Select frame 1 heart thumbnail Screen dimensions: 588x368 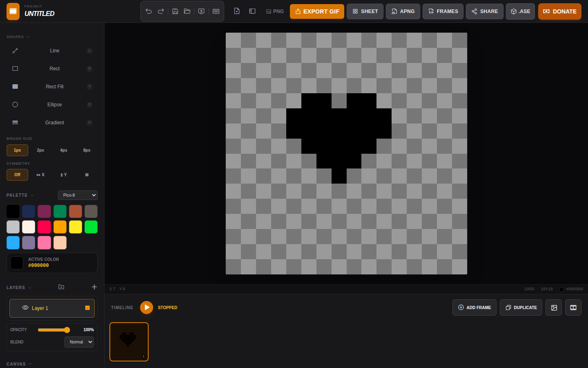pos(129,342)
